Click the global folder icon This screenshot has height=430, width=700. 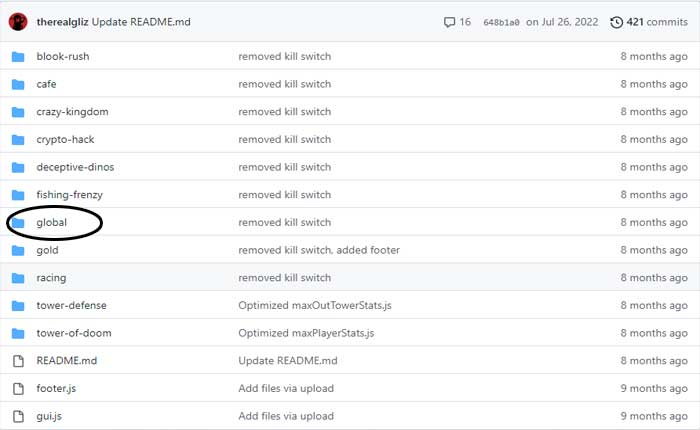pos(17,223)
